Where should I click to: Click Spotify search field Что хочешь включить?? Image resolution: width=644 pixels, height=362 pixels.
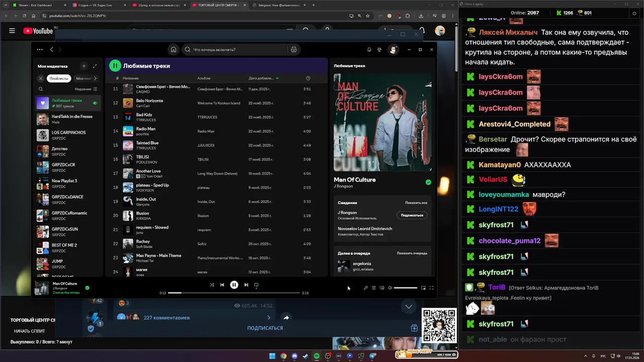234,50
